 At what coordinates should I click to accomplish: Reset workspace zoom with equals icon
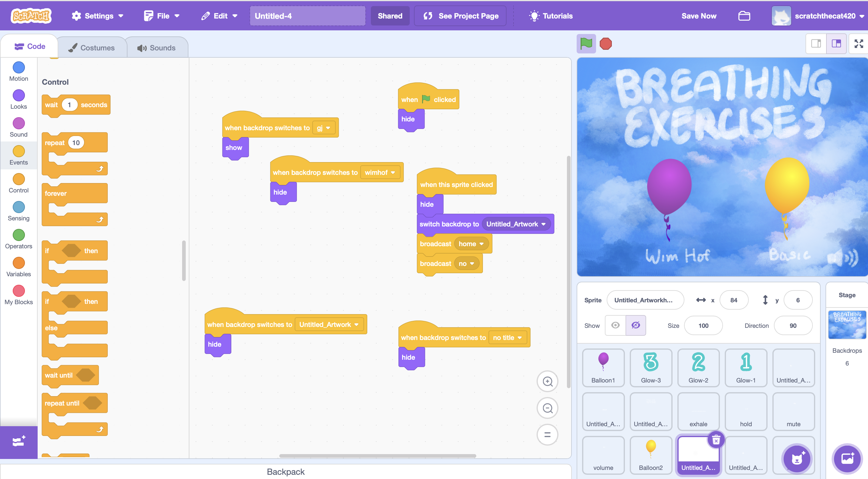tap(547, 435)
